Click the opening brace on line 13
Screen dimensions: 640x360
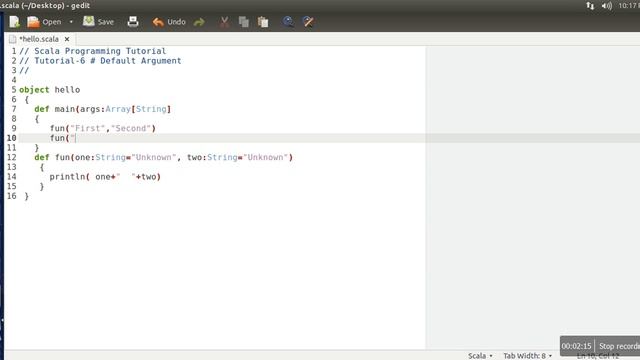tap(42, 167)
